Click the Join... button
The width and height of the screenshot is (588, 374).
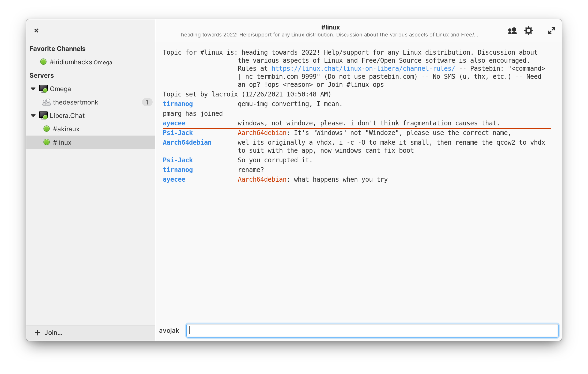click(49, 332)
